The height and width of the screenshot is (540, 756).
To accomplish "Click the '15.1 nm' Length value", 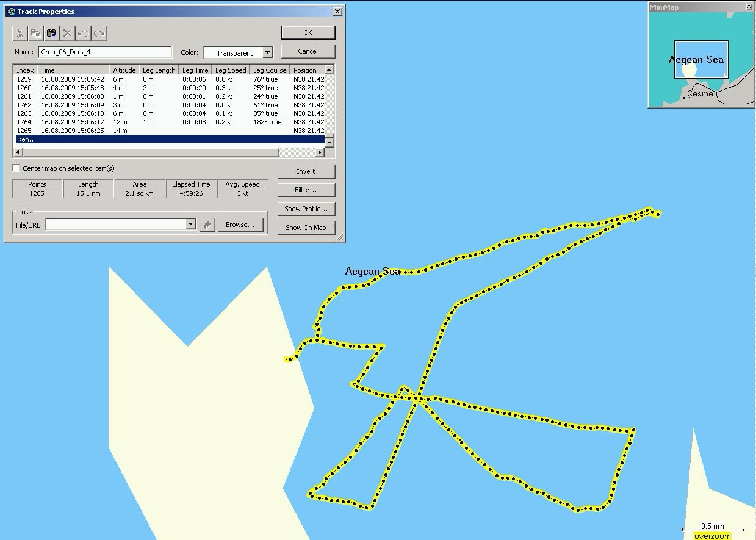I will 88,193.
